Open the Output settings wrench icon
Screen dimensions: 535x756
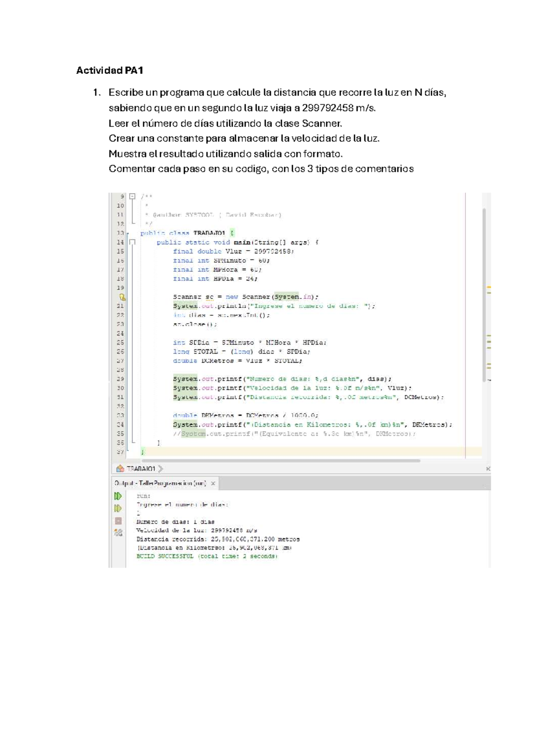point(118,532)
